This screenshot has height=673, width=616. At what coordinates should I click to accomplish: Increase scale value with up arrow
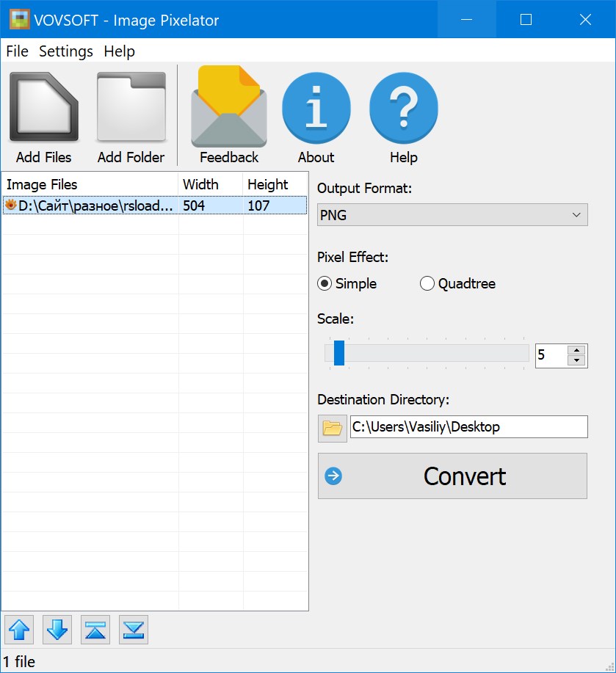tap(576, 350)
